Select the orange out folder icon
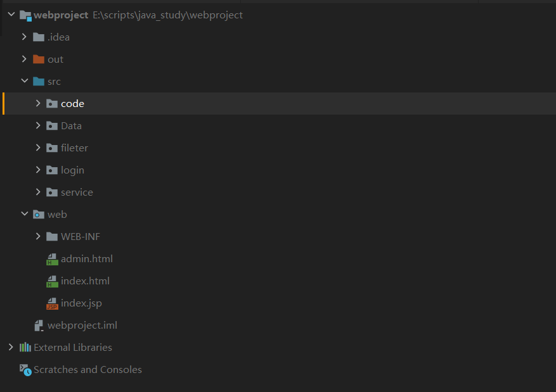556x392 pixels. click(x=38, y=59)
